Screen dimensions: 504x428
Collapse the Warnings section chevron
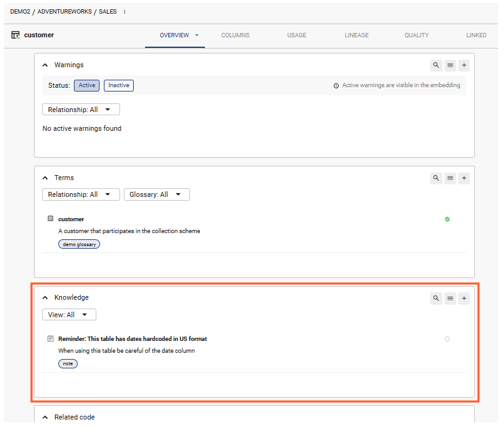(45, 65)
